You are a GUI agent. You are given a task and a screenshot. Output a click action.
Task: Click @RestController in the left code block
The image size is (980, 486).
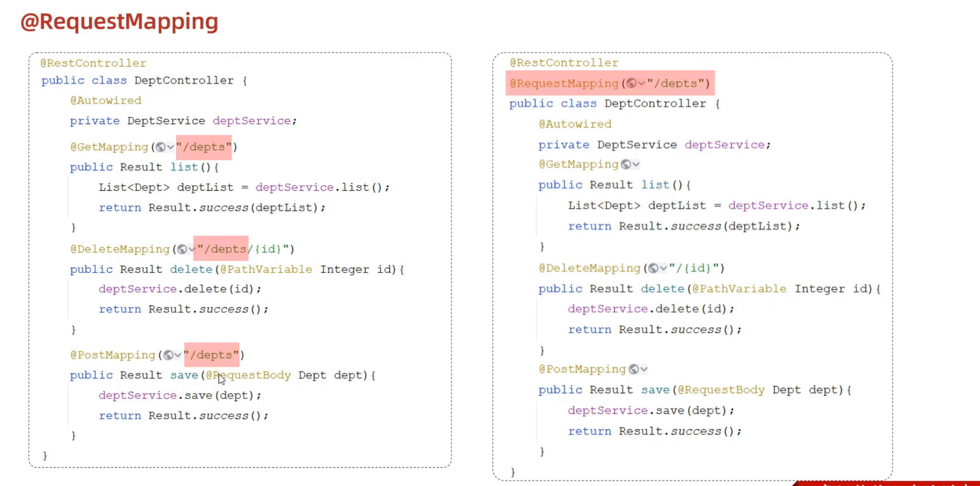pyautogui.click(x=93, y=63)
